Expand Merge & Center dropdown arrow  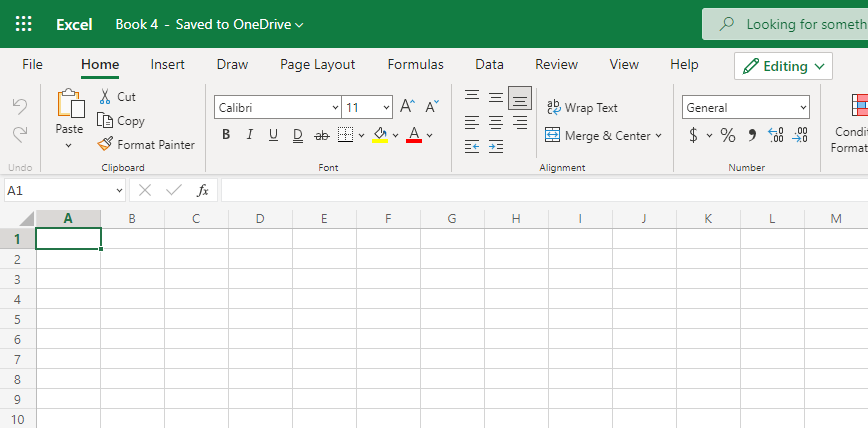(x=658, y=136)
